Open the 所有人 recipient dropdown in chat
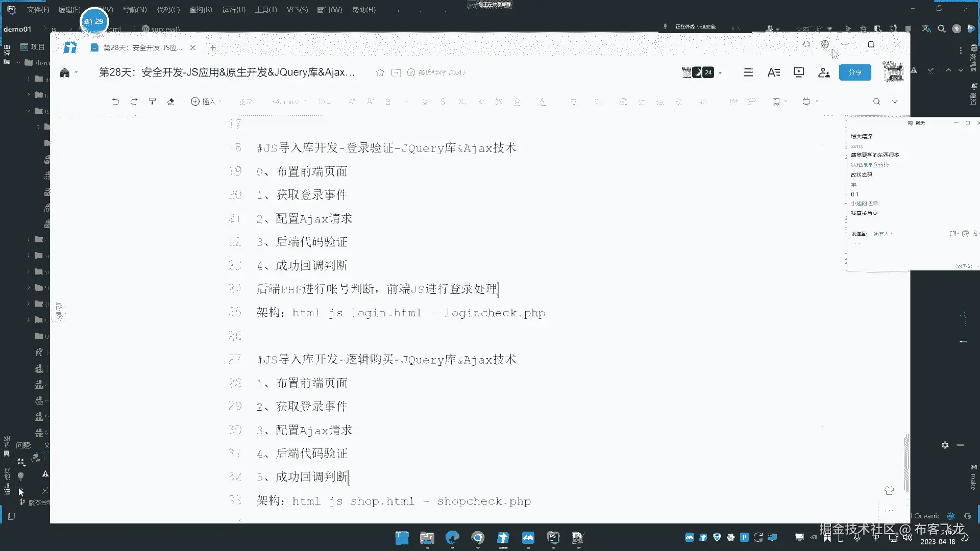 click(883, 234)
